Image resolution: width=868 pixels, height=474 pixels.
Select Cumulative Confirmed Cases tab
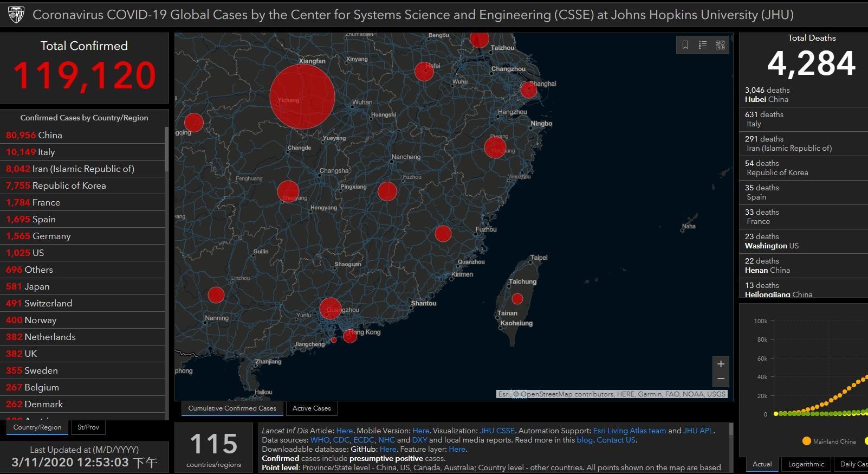click(x=232, y=408)
